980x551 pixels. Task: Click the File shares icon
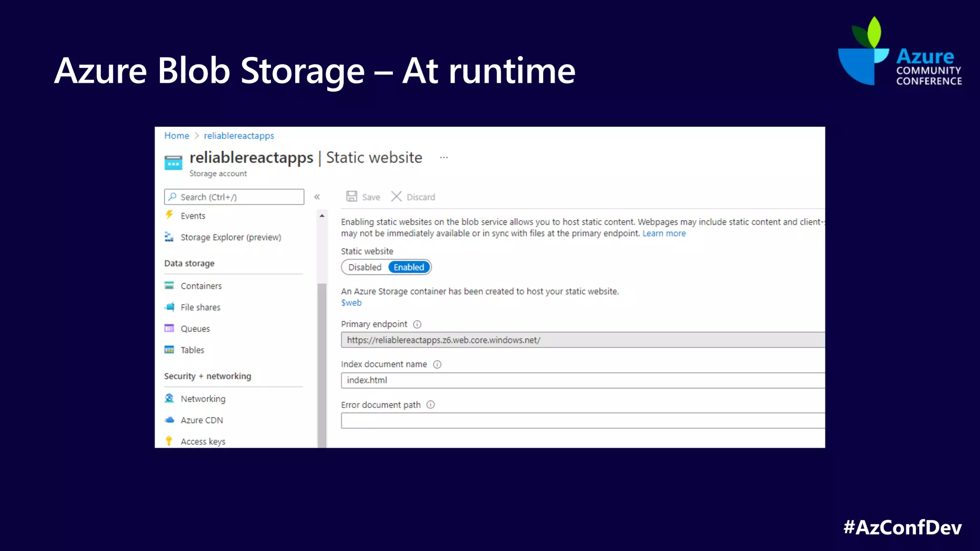pyautogui.click(x=169, y=307)
